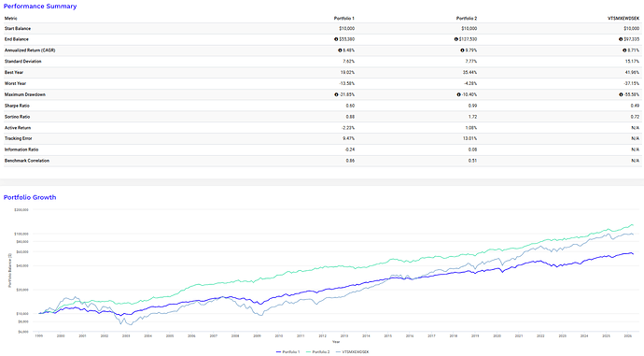The width and height of the screenshot is (644, 356).
Task: Click the Sharpe Ratio row label
Action: (x=17, y=106)
